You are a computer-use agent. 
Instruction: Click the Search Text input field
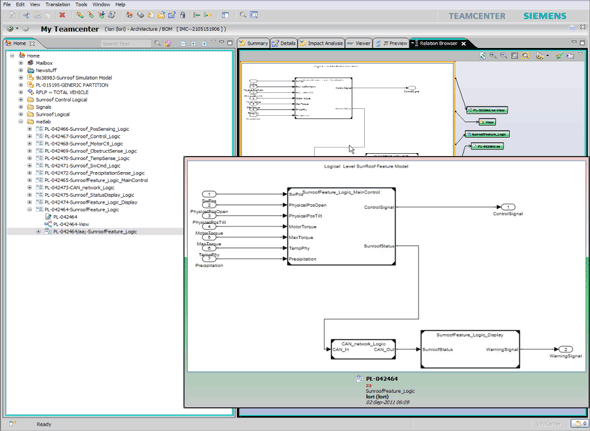point(126,44)
